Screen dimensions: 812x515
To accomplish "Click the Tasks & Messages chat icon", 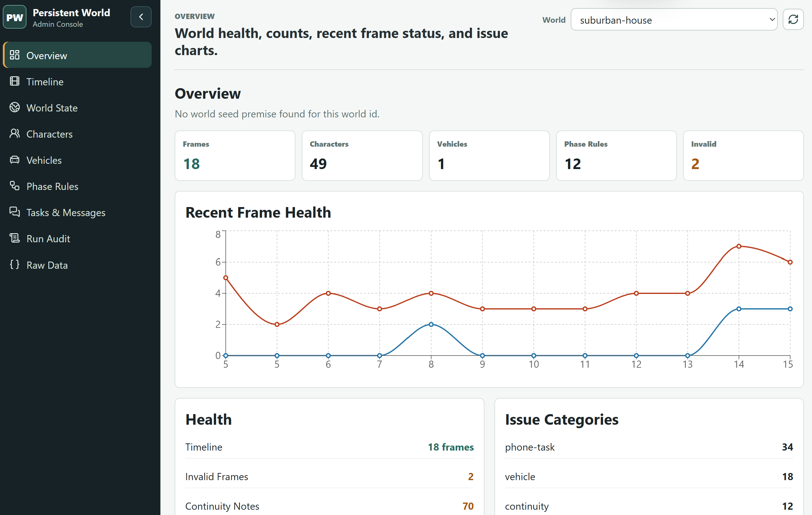I will 15,212.
